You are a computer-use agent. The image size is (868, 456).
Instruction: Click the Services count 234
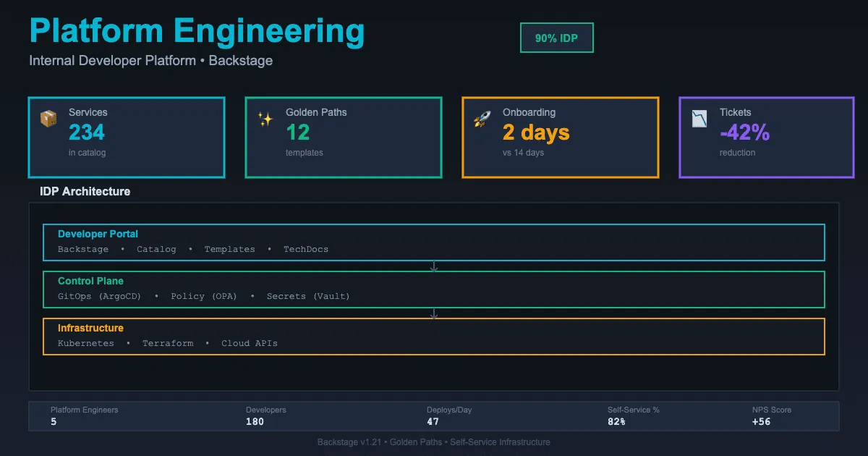pyautogui.click(x=87, y=132)
